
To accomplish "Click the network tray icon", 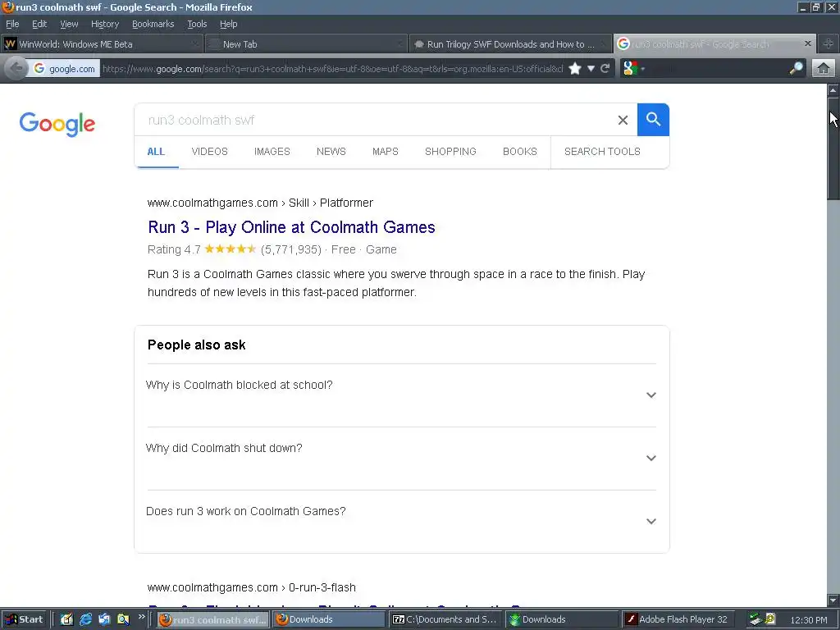I will pyautogui.click(x=756, y=619).
